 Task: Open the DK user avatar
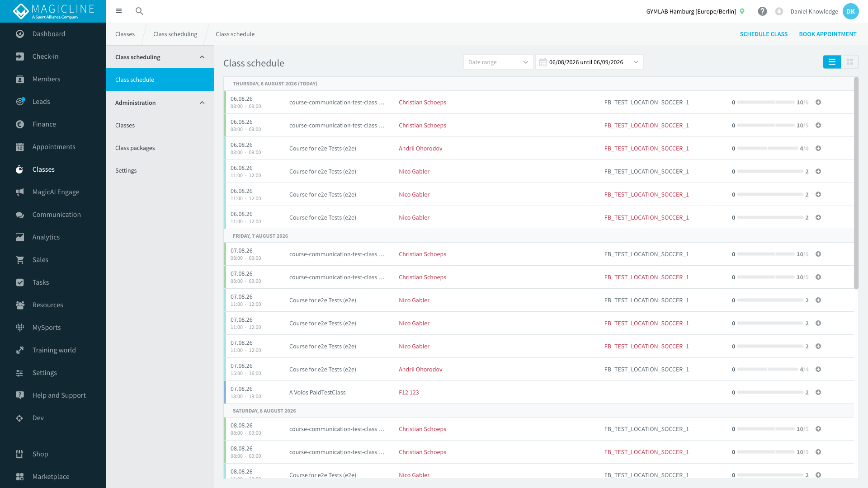coord(850,11)
